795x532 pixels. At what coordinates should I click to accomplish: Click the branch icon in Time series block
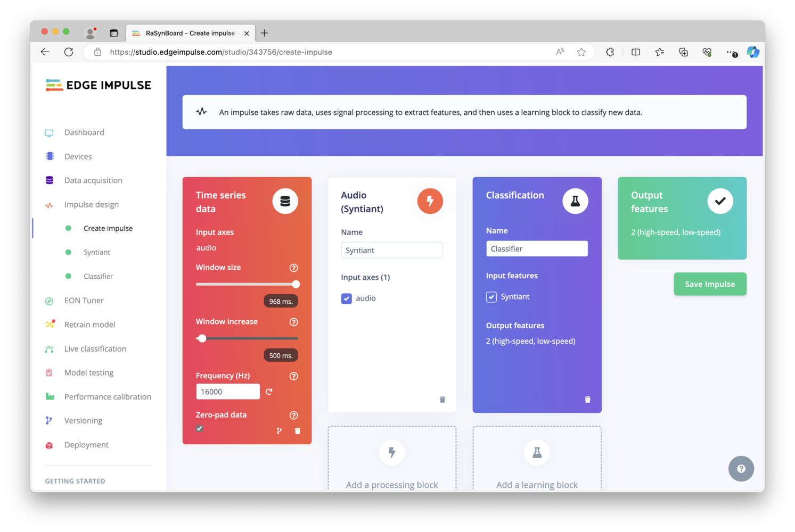coord(279,431)
